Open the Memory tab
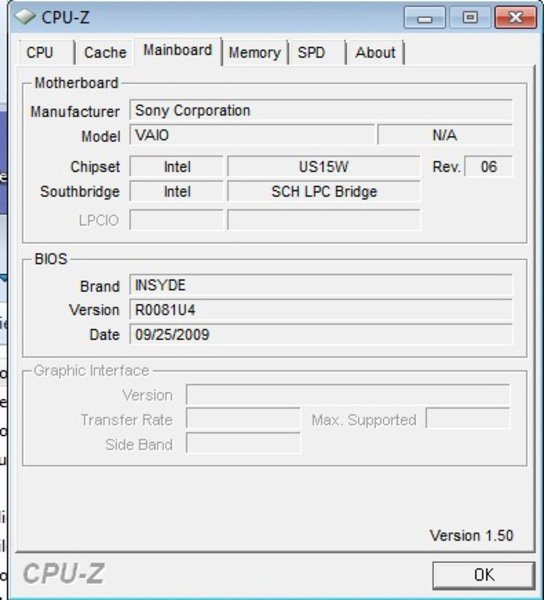544x600 pixels. [255, 52]
